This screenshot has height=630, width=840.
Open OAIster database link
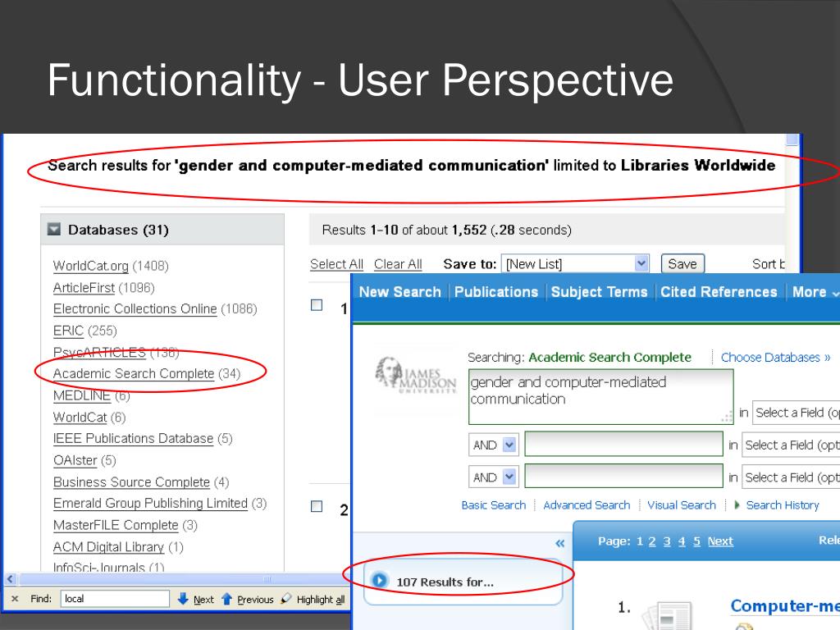pos(75,460)
